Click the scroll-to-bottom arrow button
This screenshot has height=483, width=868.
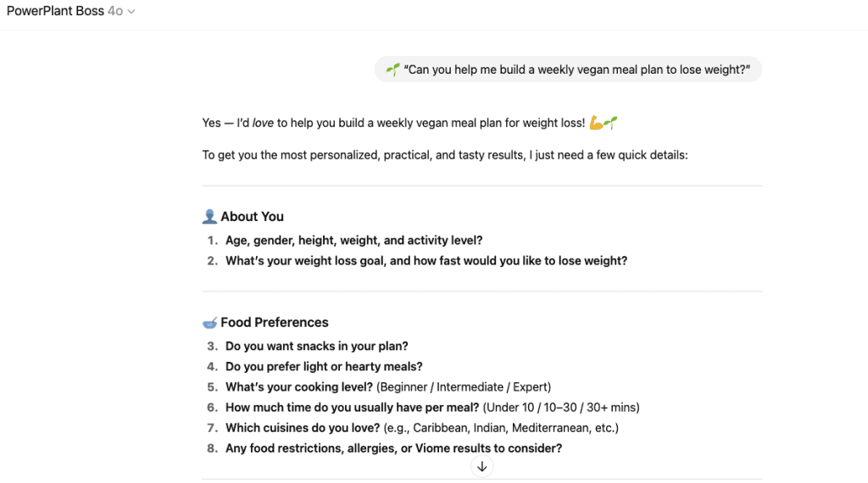481,466
